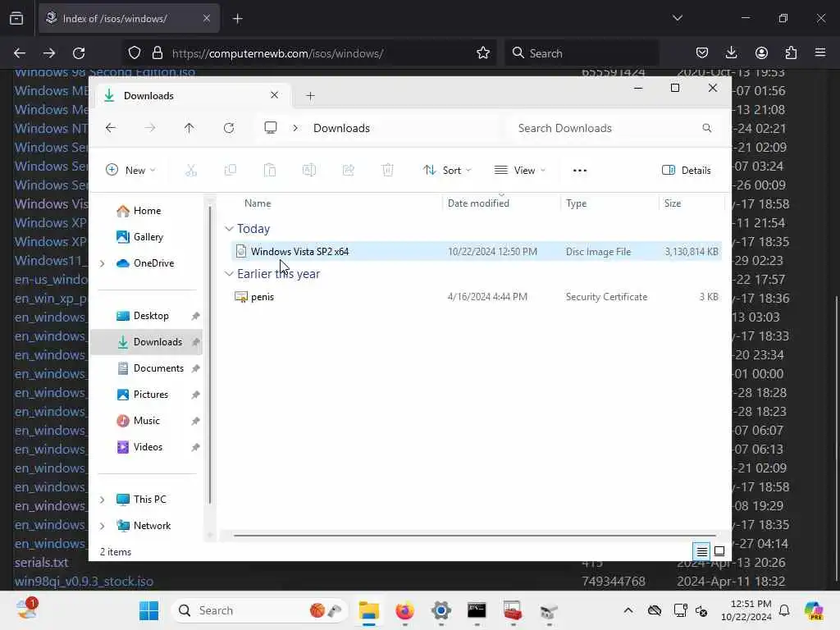Screen dimensions: 840x630
Task: Sort by Size column header
Action: pyautogui.click(x=673, y=203)
